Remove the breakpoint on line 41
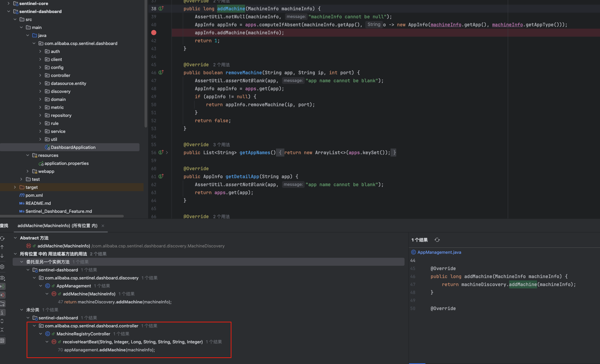 (153, 33)
